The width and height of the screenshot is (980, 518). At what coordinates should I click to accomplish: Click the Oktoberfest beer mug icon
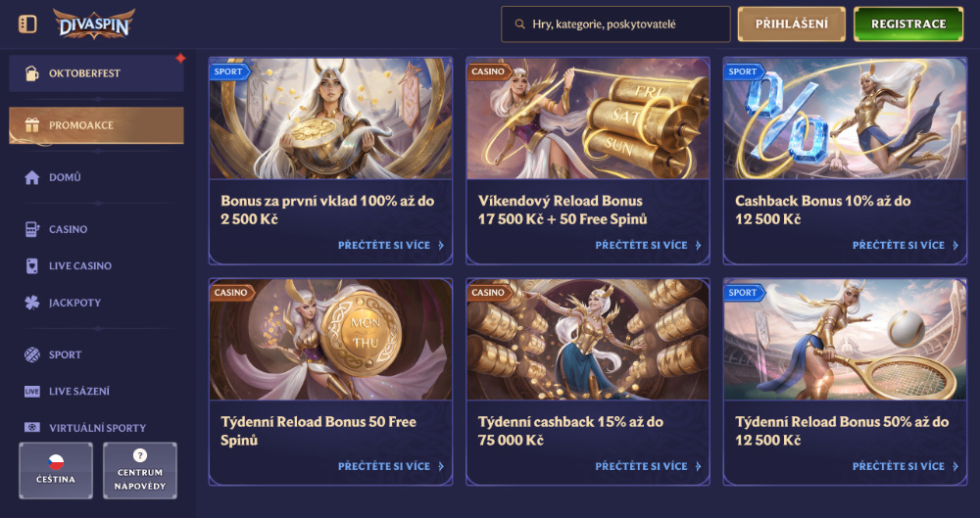click(31, 73)
